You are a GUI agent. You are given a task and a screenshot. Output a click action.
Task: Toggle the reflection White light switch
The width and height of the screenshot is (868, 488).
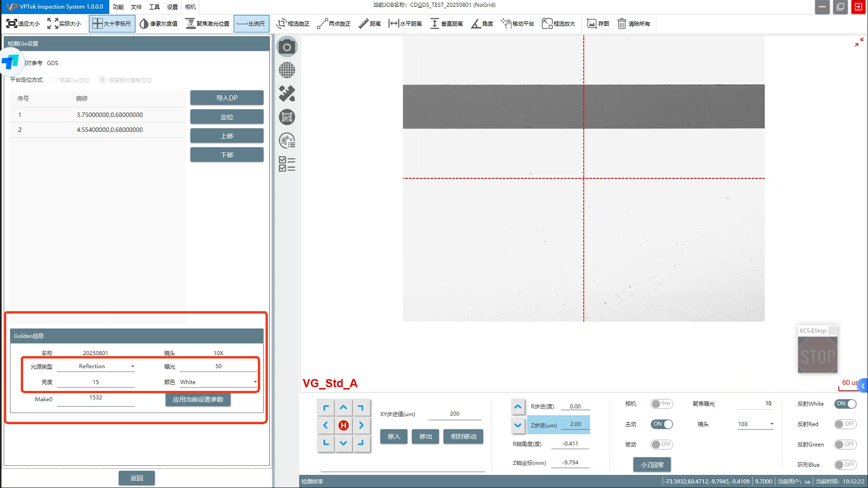tap(845, 404)
